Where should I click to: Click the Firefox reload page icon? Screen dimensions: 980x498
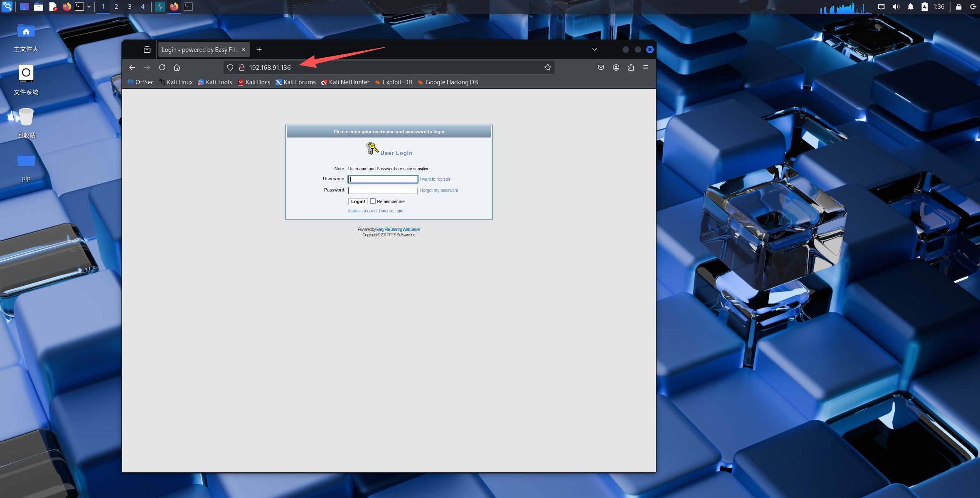tap(162, 67)
